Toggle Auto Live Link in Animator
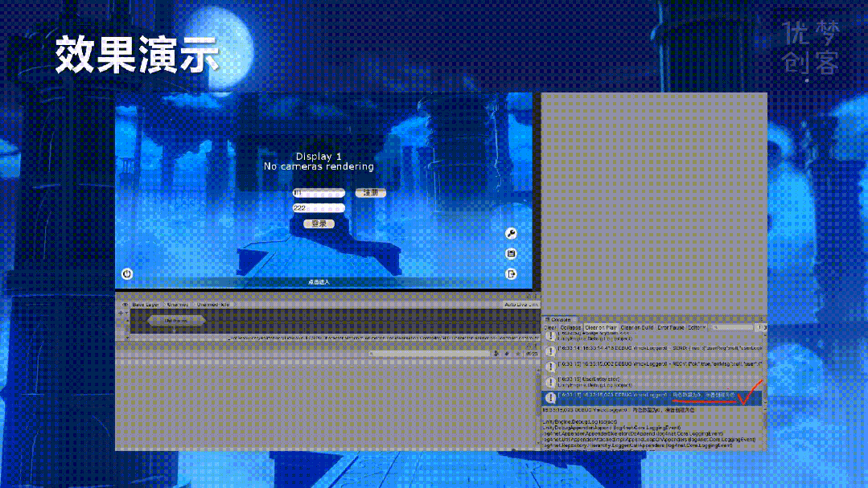This screenshot has width=868, height=488. click(x=520, y=305)
